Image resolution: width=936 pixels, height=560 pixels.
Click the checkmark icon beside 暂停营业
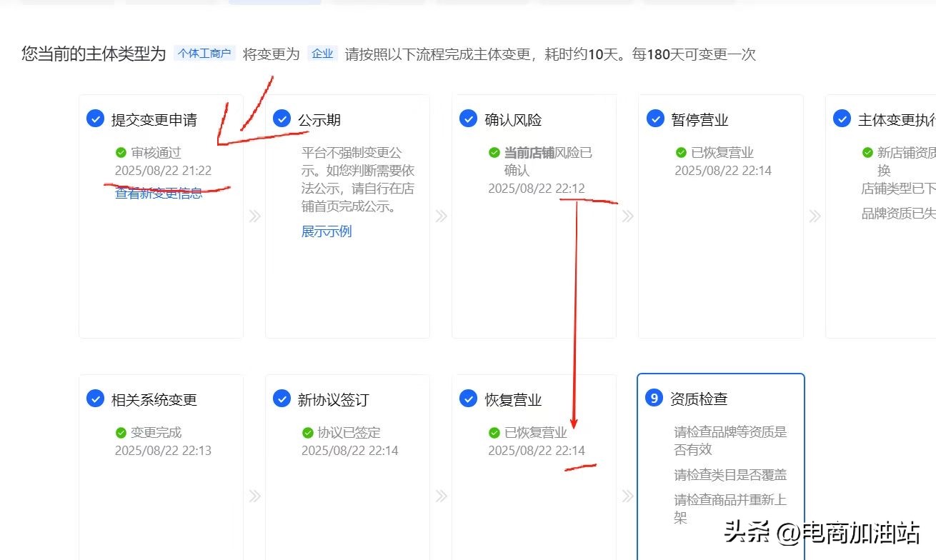point(655,119)
